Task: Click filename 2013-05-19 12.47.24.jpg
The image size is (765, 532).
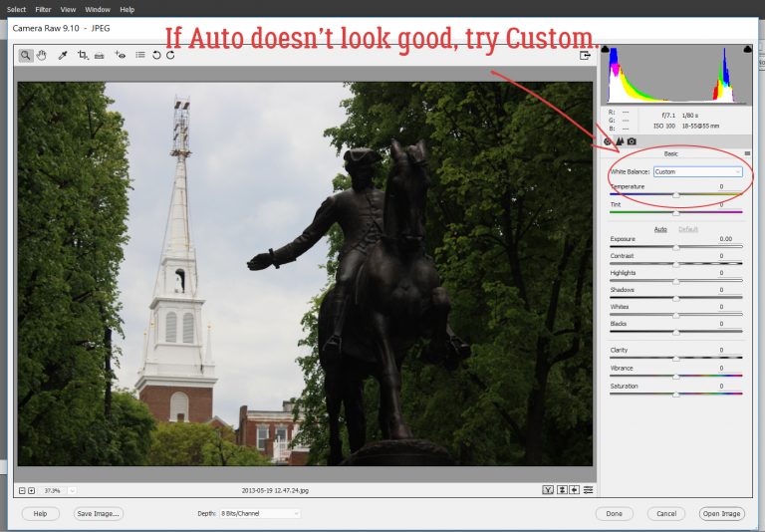Action: 275,490
